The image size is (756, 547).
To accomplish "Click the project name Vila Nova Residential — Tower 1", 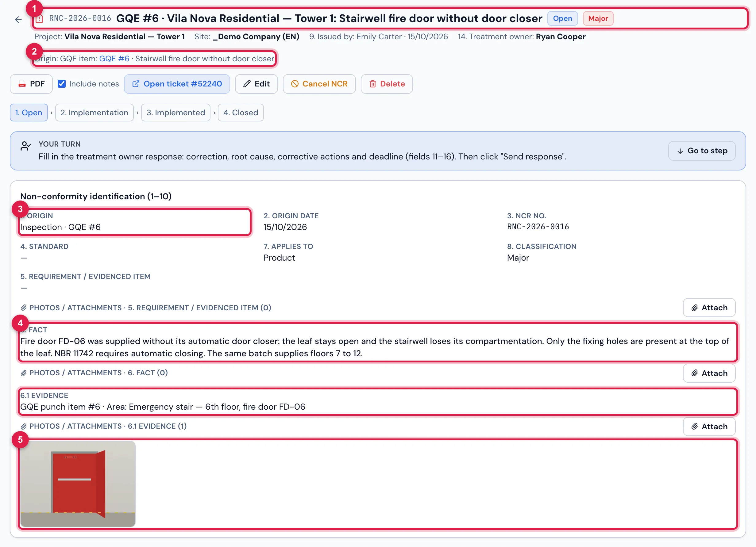I will click(x=124, y=37).
